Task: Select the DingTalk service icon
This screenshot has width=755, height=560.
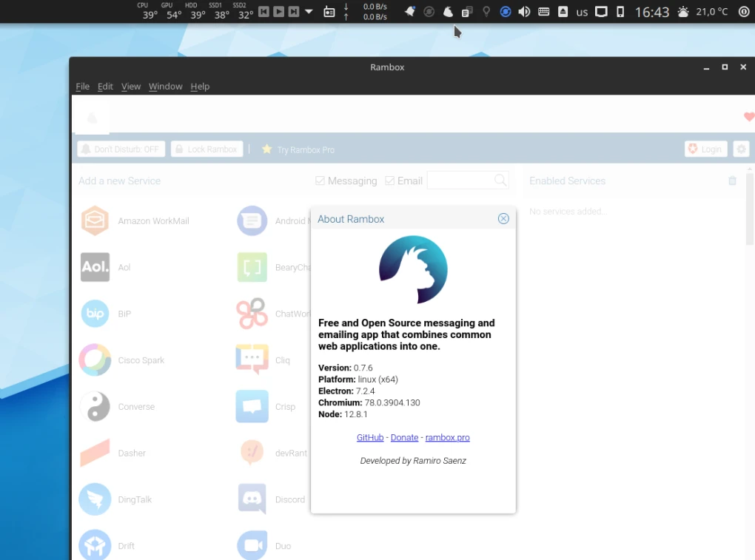Action: [x=95, y=499]
